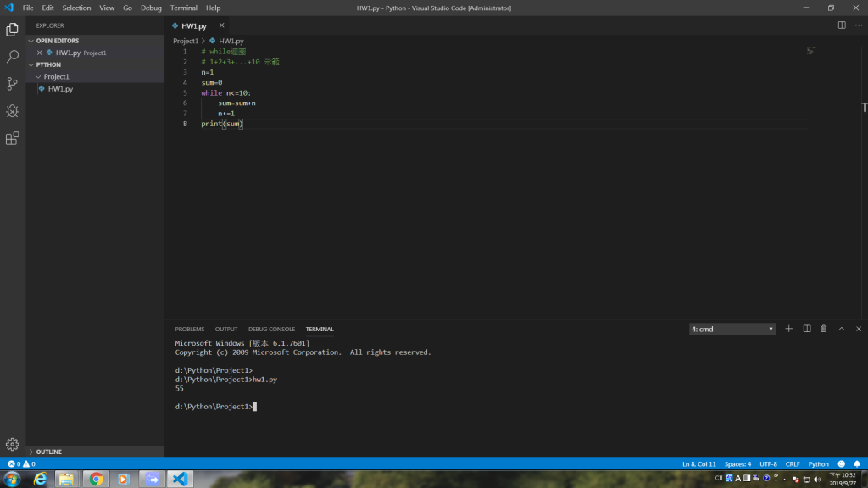Viewport: 868px width, 488px height.
Task: Click the Visual Studio Code taskbar button
Action: point(180,480)
